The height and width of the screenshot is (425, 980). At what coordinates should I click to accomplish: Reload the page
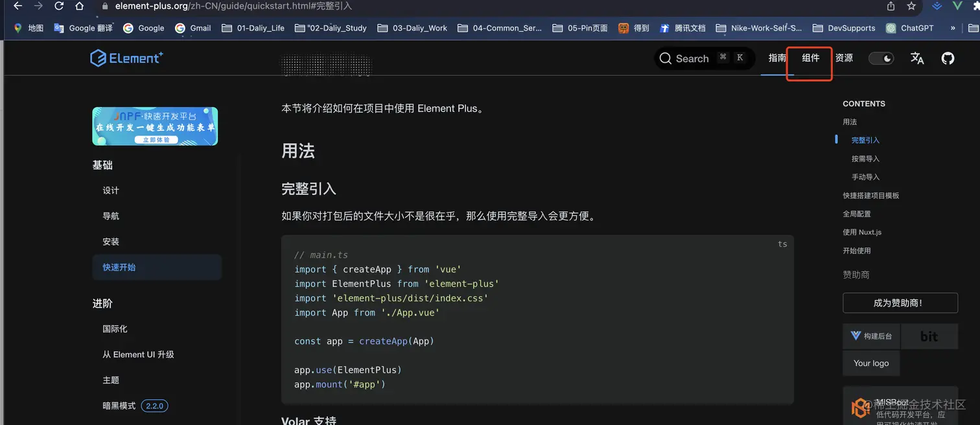59,6
